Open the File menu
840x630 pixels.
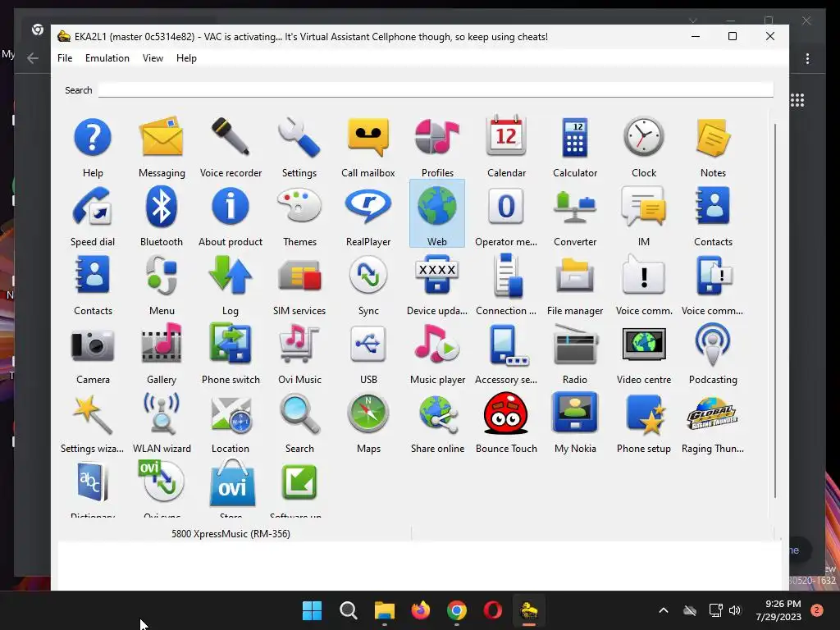point(65,58)
